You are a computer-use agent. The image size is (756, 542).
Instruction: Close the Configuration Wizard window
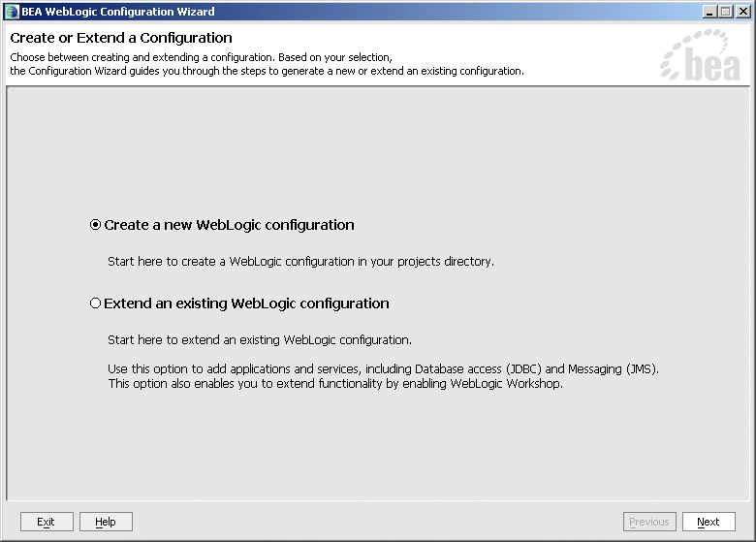(743, 12)
